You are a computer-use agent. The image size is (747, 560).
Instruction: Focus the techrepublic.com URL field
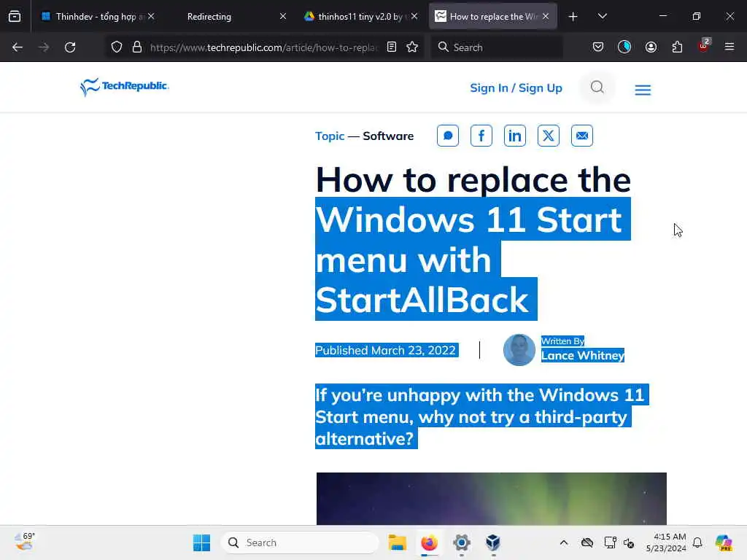point(264,47)
